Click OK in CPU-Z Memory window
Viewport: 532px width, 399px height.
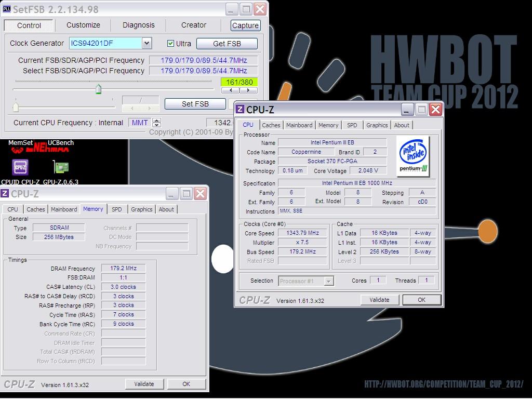click(187, 384)
